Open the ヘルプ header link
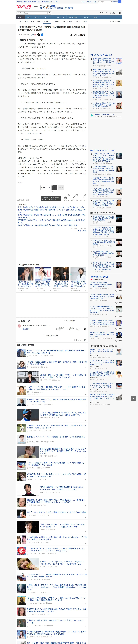 pyautogui.click(x=94, y=2)
